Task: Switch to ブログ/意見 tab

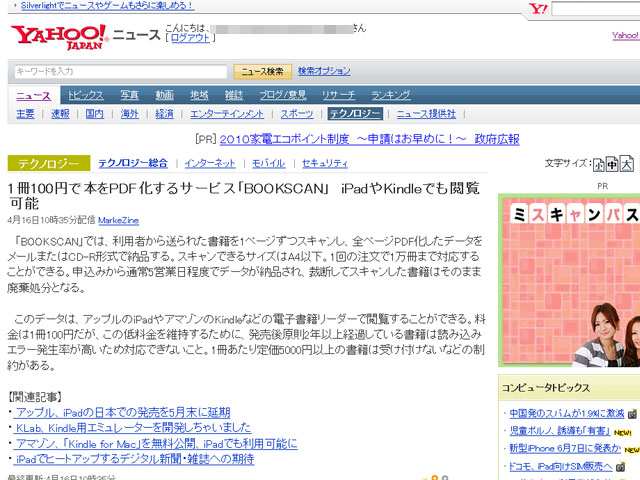Action: click(283, 95)
